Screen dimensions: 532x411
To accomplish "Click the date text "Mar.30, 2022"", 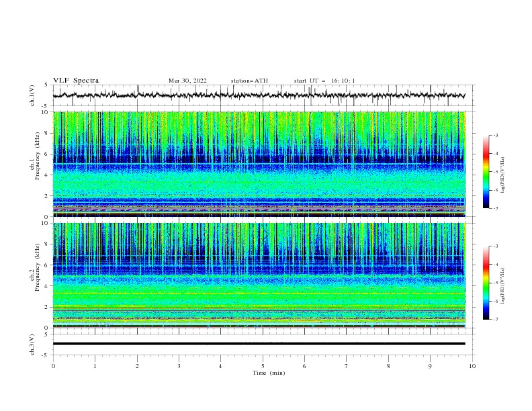I will pos(187,81).
